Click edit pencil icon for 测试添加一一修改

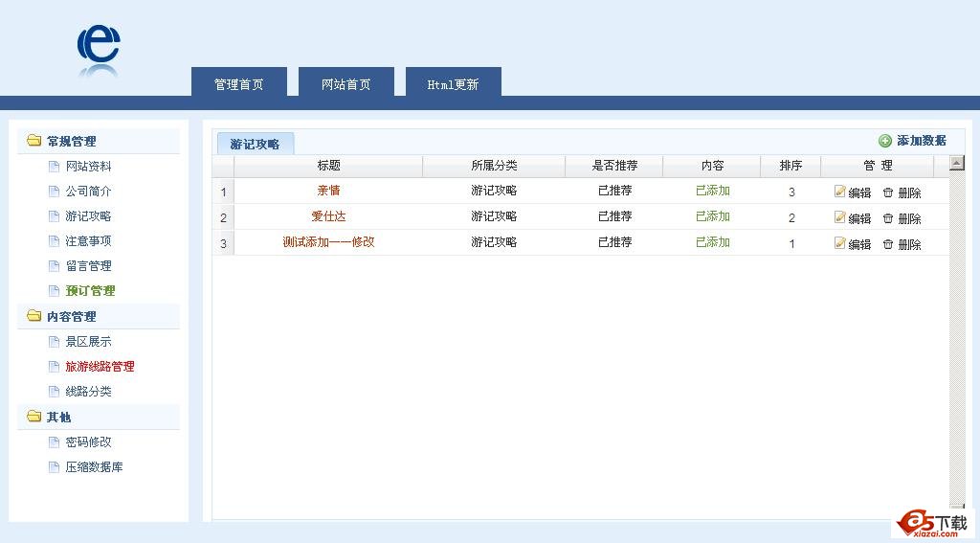coord(840,242)
